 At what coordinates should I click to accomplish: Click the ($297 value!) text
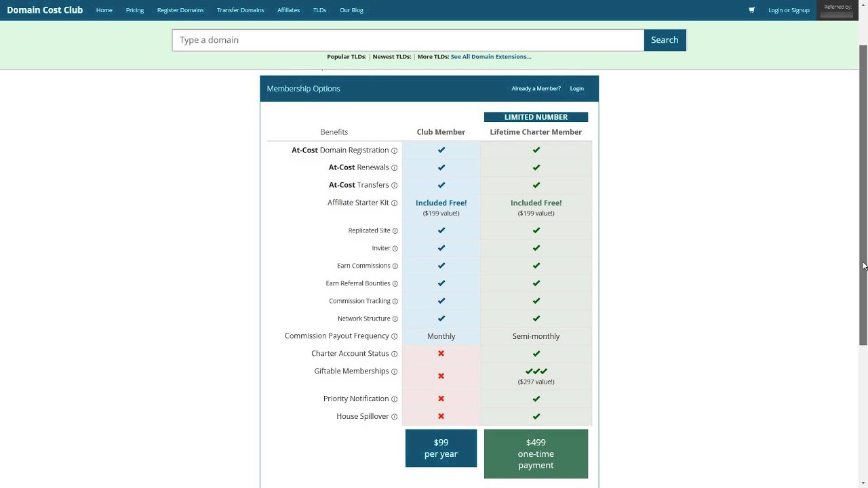536,382
